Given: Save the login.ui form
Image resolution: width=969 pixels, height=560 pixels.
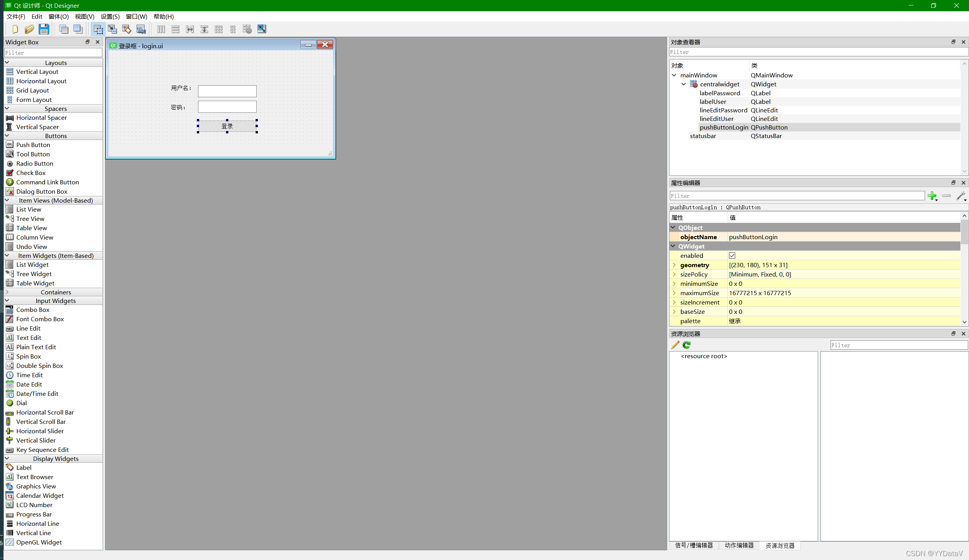Looking at the screenshot, I should [x=44, y=29].
